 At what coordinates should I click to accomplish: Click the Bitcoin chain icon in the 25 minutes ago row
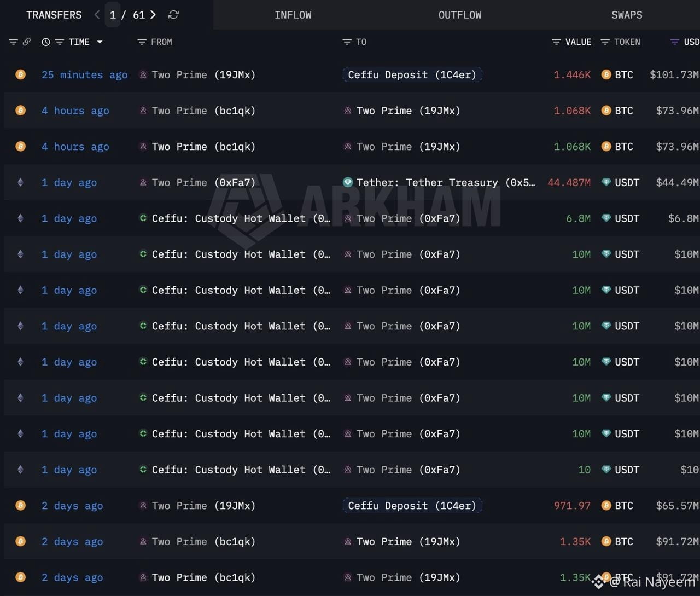20,74
